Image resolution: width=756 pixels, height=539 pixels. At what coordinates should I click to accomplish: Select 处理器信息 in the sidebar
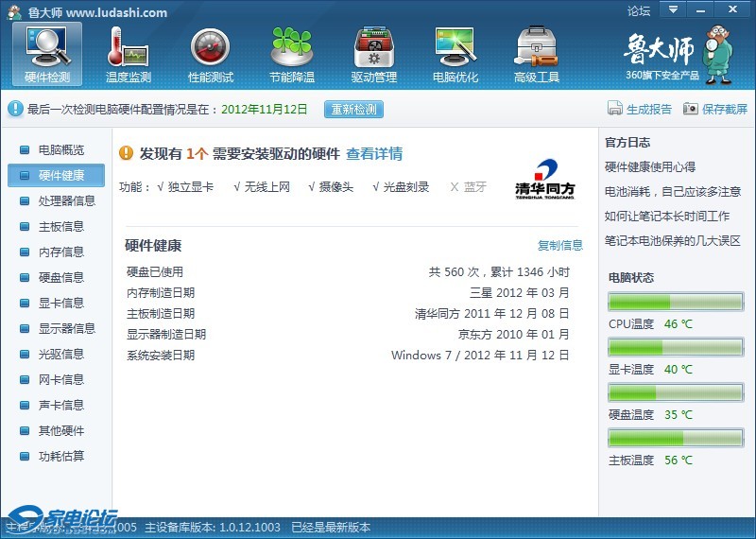[x=66, y=200]
